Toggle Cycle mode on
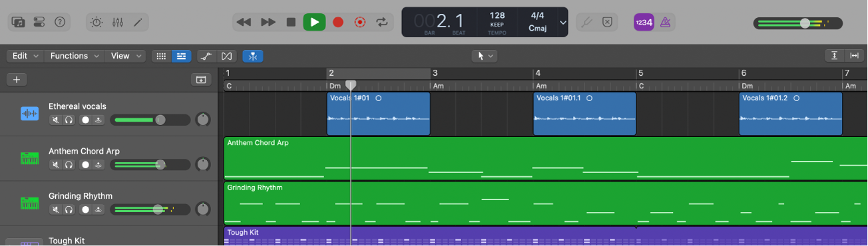868x246 pixels. click(381, 22)
